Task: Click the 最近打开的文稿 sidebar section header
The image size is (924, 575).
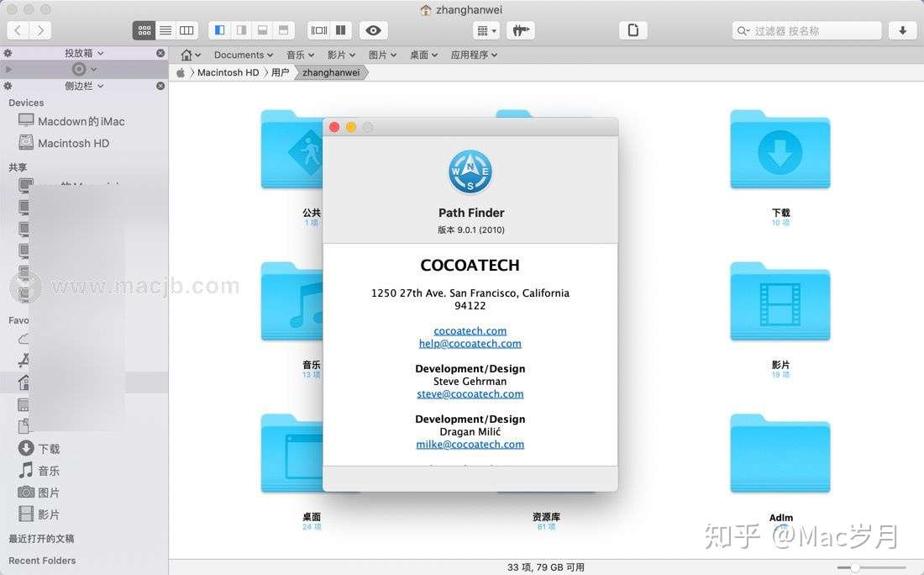Action: click(x=41, y=539)
